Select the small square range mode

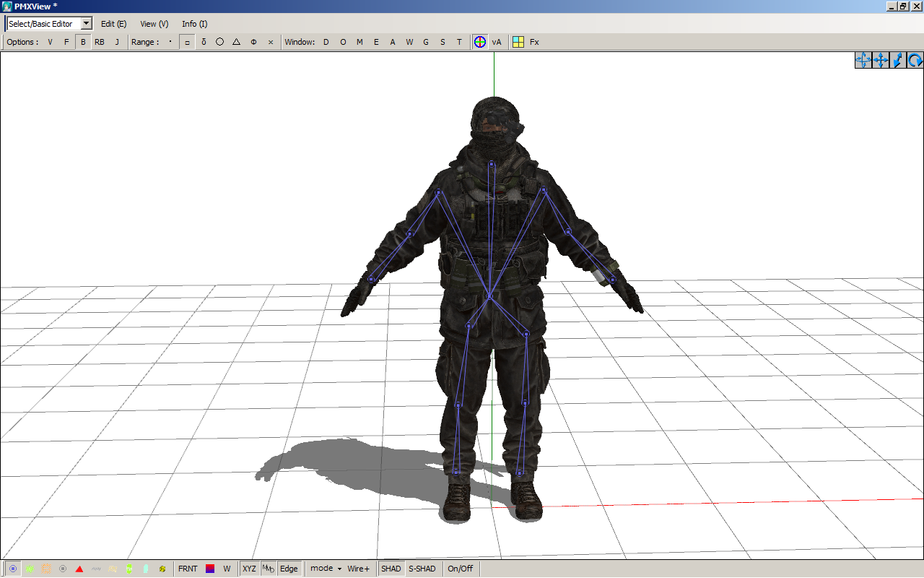187,42
